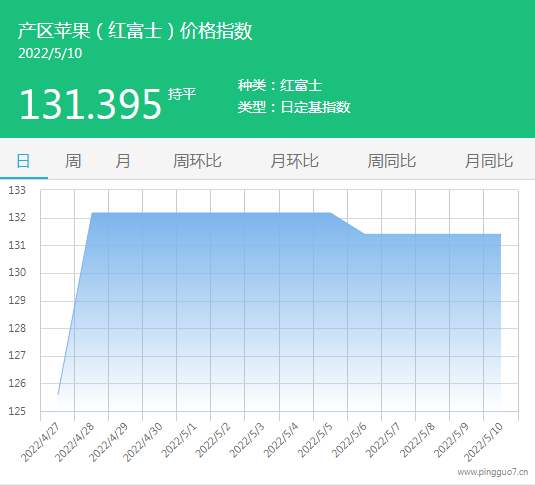Viewport: 535px width, 485px height.
Task: Select the 日 daily tab
Action: (23, 161)
